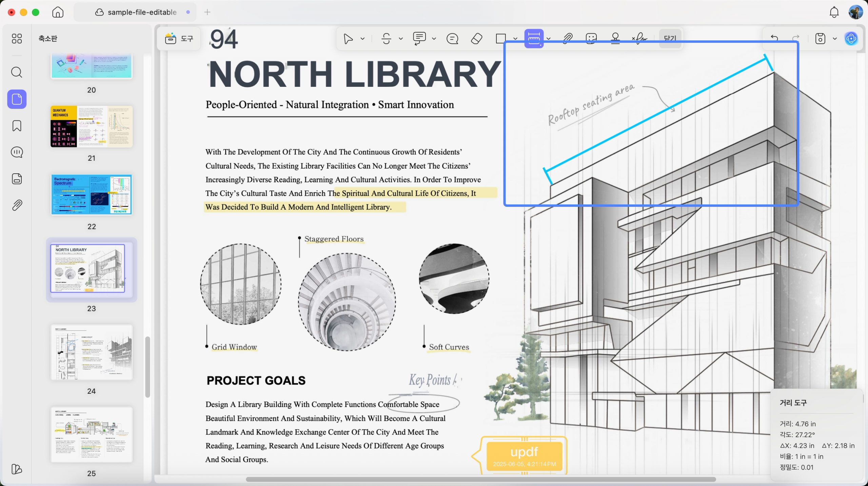The image size is (868, 486).
Task: Open the form fields sidebar panel
Action: (x=17, y=179)
